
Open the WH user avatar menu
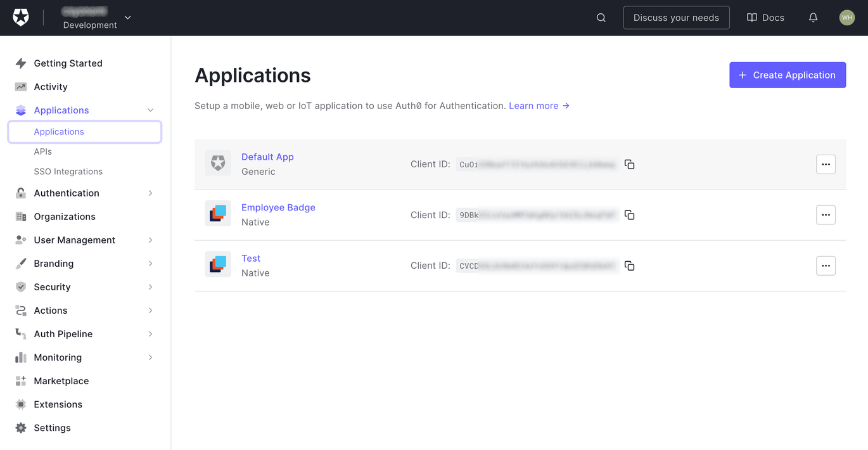(846, 18)
